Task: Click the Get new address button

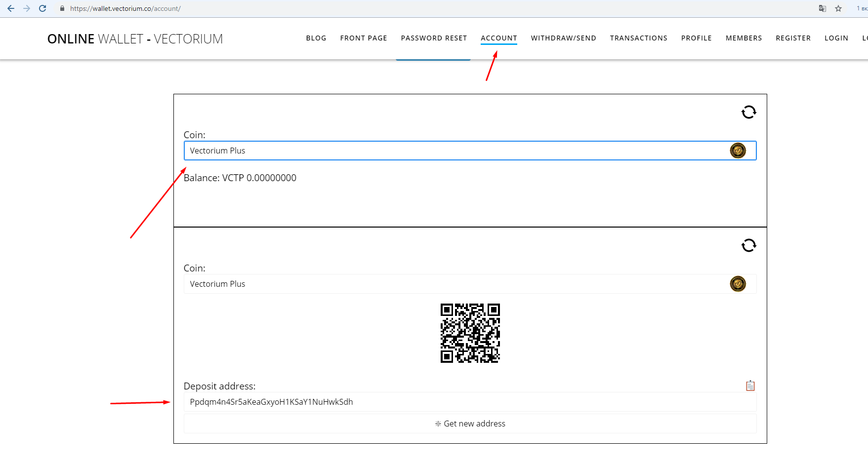Action: 470,424
